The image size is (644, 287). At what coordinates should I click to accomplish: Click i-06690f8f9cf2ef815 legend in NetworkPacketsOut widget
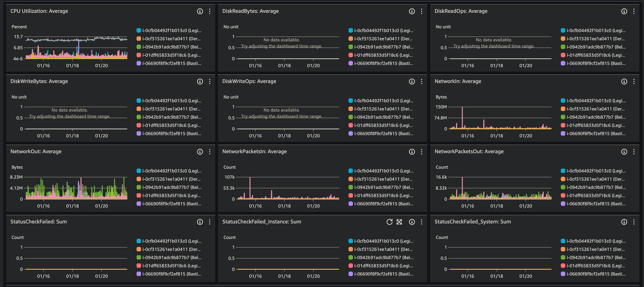[593, 204]
